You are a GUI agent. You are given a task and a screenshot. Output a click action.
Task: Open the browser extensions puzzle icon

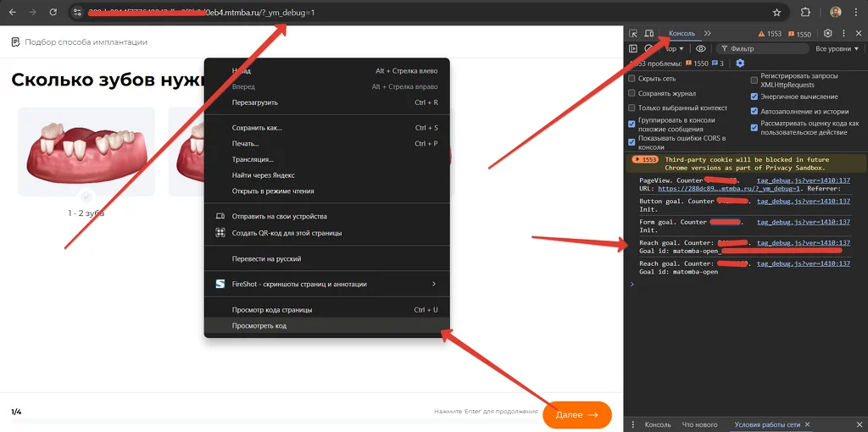click(806, 12)
